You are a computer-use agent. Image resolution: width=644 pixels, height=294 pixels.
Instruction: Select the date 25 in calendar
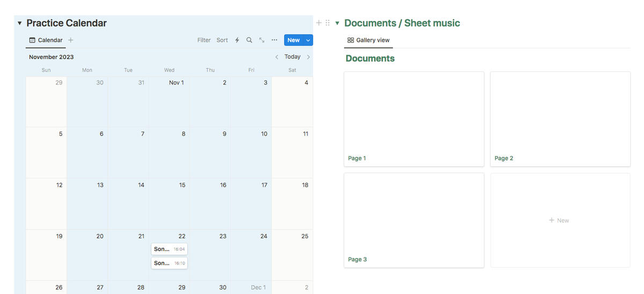(292, 255)
